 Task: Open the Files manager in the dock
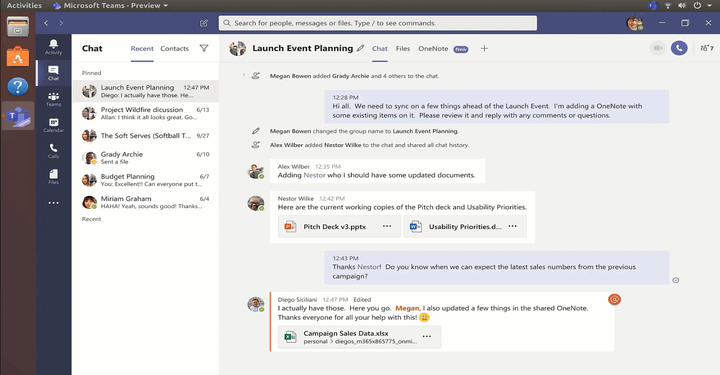pos(17,26)
